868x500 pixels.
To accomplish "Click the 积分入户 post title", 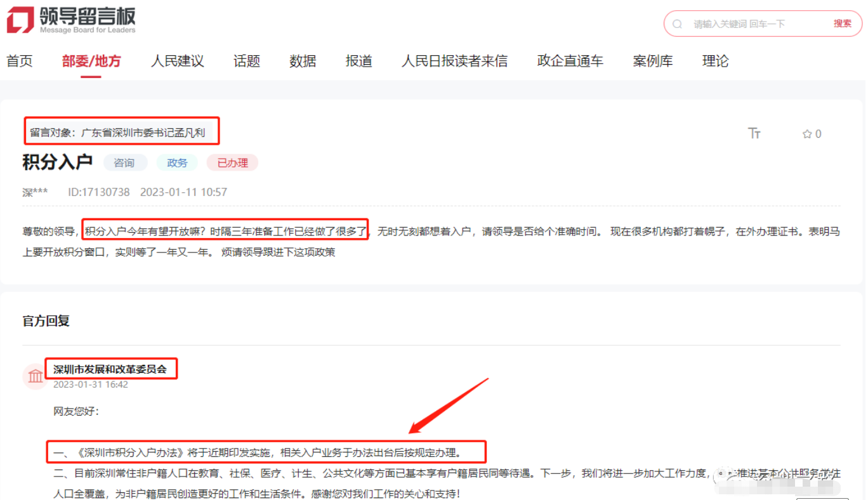I will point(58,162).
